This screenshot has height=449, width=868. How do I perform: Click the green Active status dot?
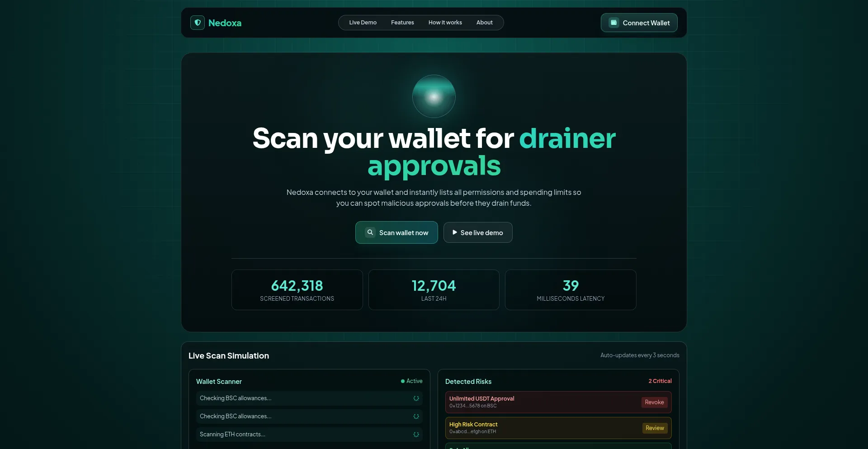[x=403, y=381]
